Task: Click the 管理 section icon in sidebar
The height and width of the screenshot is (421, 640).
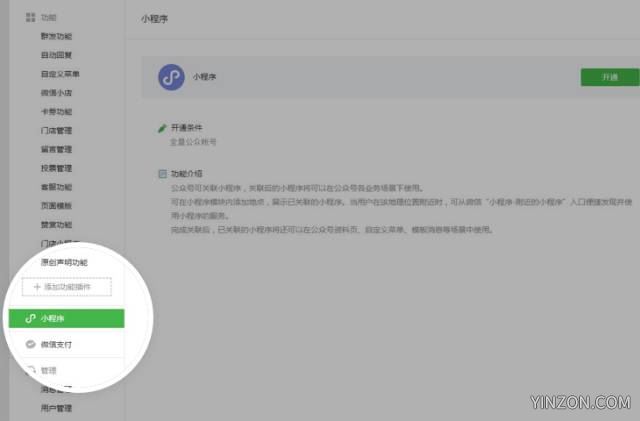Action: click(x=30, y=370)
